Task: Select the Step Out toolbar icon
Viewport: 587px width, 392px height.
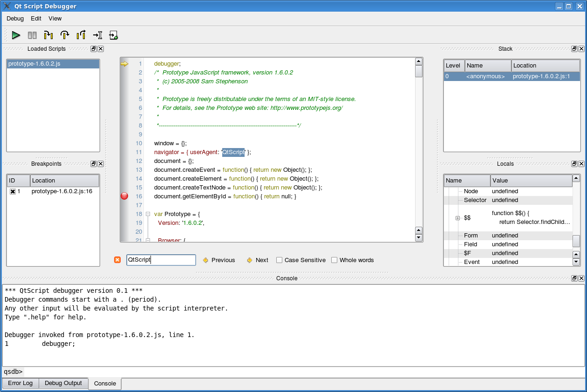Action: [x=81, y=35]
